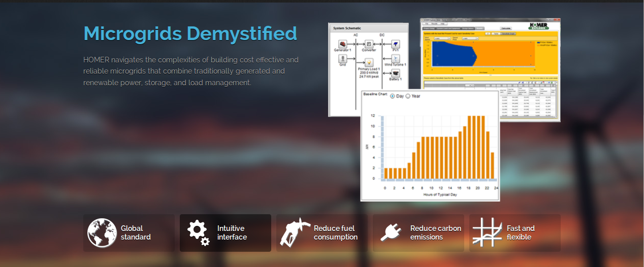
Task: Click the fuel pump nozzle icon
Action: tap(295, 233)
